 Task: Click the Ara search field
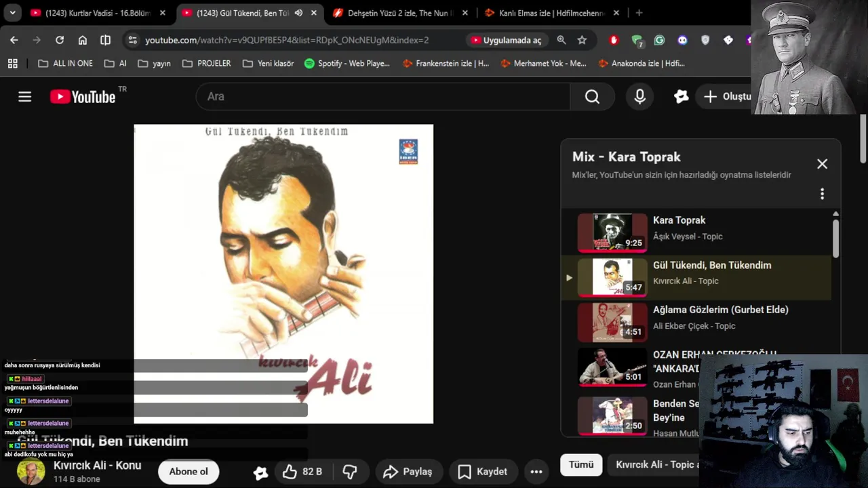tap(383, 97)
